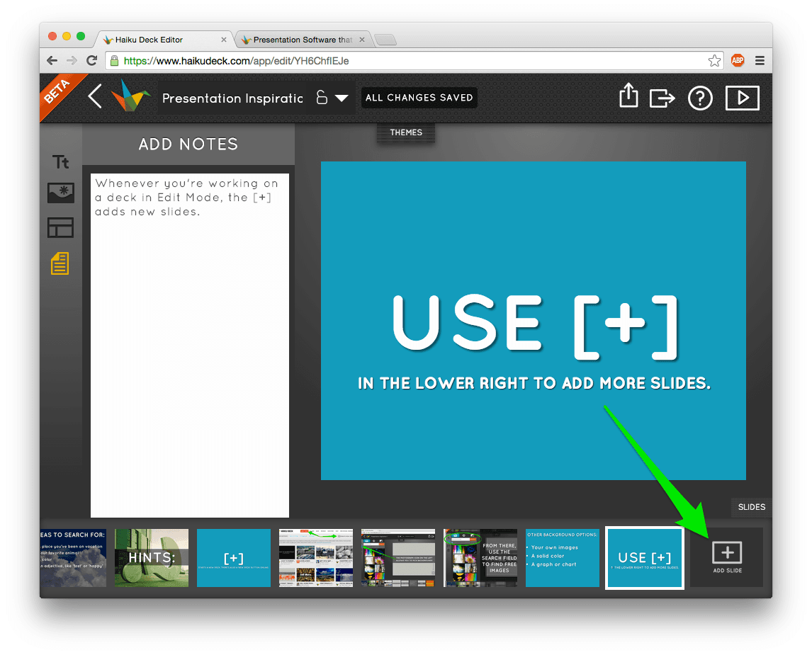The width and height of the screenshot is (812, 655).
Task: Collapse the Slides tray tab
Action: point(751,507)
